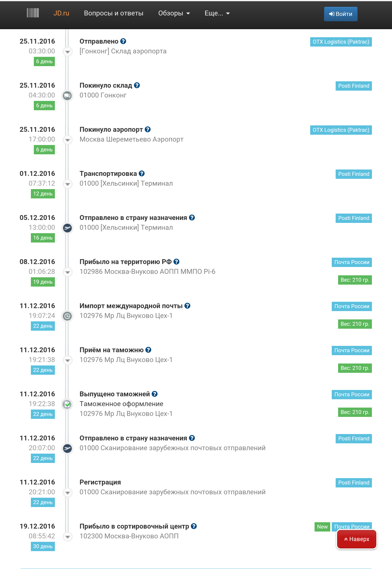Expand arrow marker for Регистрация event
Image resolution: width=392 pixels, height=569 pixels.
[67, 492]
